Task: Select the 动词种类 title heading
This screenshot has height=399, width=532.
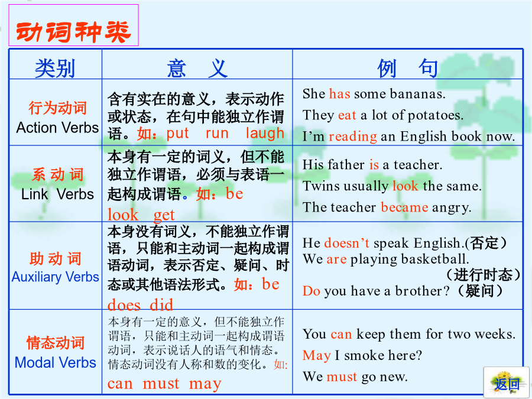Action: coord(73,33)
